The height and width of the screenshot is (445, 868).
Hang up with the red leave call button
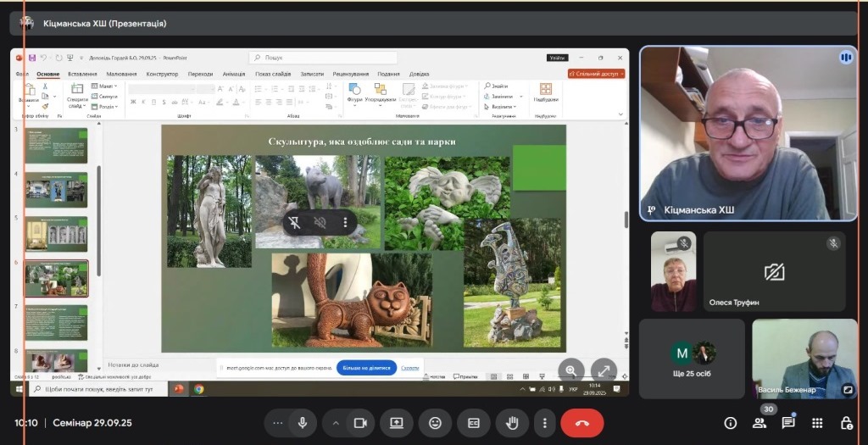(581, 423)
